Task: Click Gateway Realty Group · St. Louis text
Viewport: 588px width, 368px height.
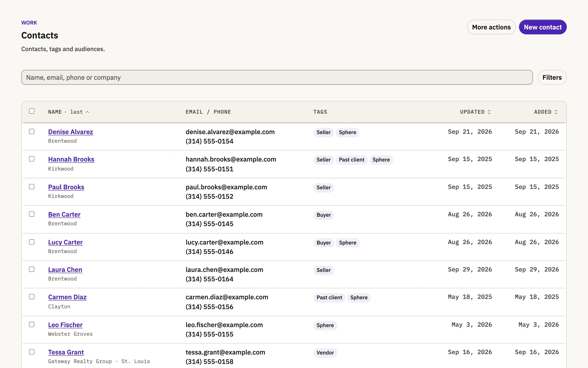Action: [x=99, y=361]
